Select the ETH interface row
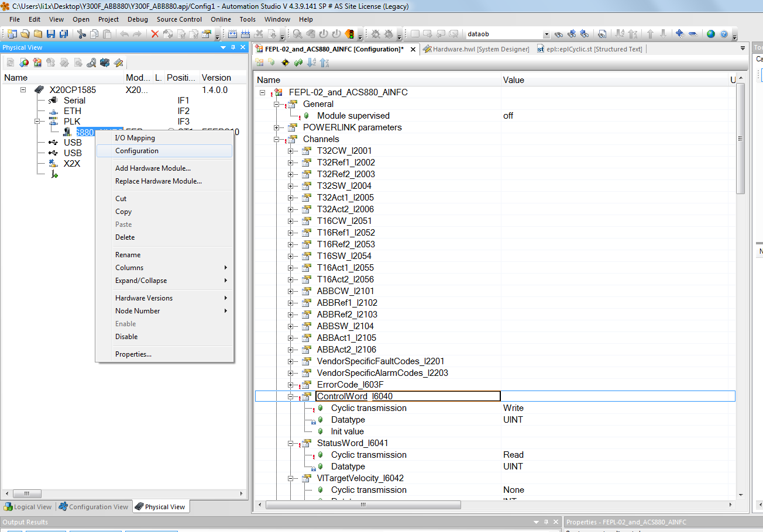 click(x=73, y=111)
